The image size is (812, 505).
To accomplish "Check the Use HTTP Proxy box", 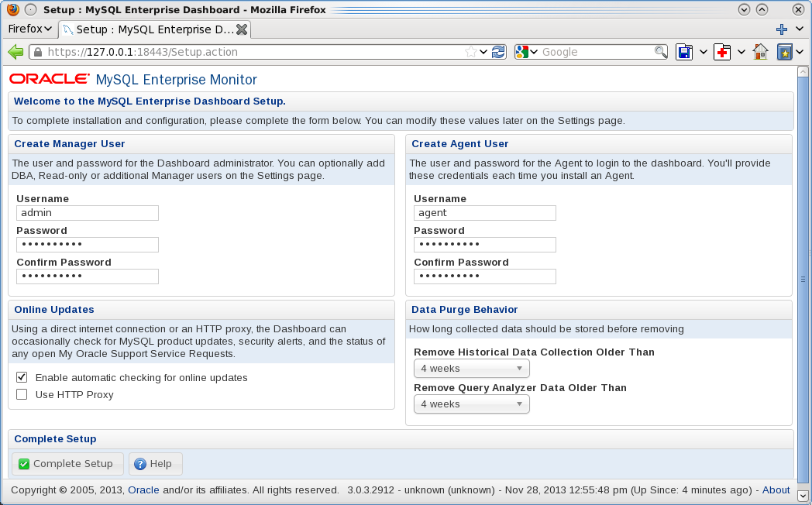I will [x=22, y=394].
